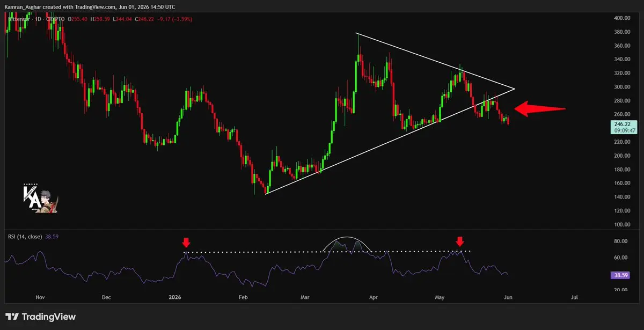The height and width of the screenshot is (330, 644).
Task: Click the 320.00 price axis label
Action: point(623,74)
